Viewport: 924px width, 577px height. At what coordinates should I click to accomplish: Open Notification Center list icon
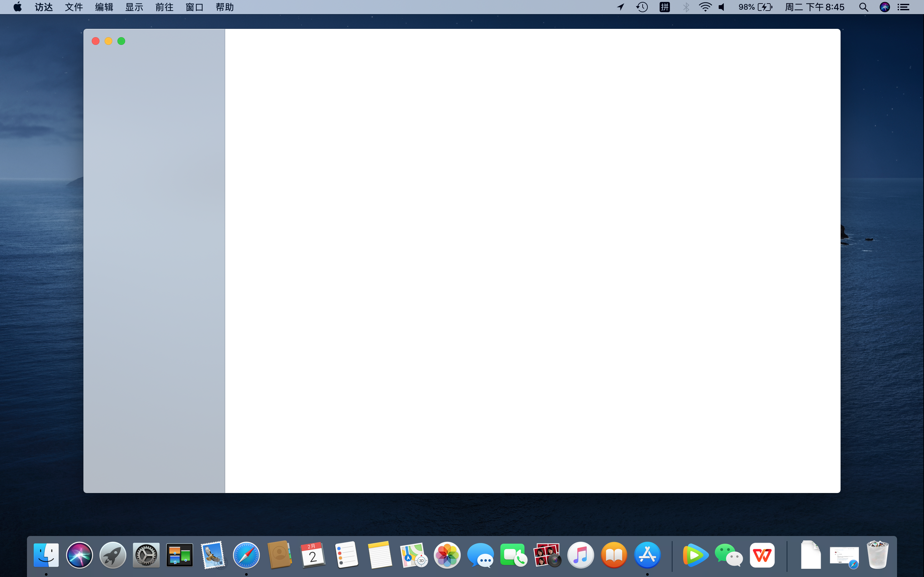(x=903, y=7)
